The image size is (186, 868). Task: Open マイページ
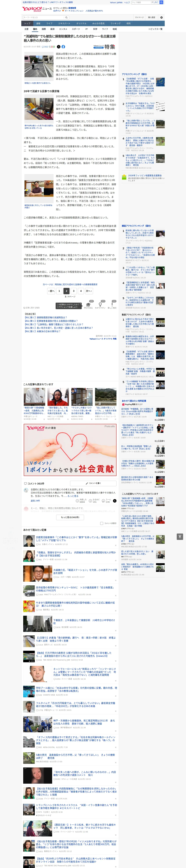[139, 17]
